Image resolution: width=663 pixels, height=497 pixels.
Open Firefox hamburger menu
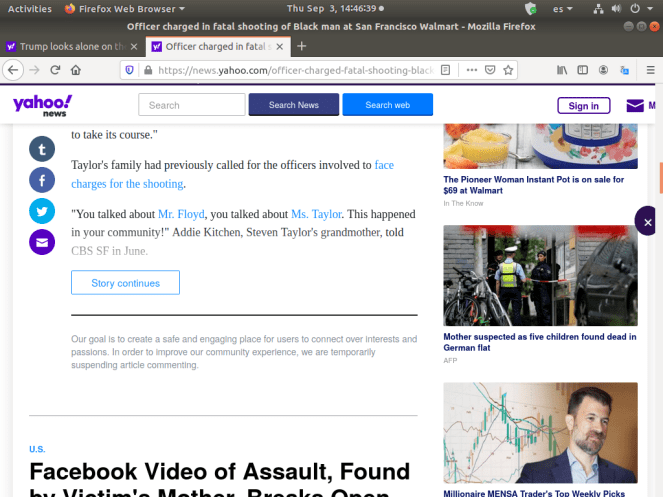648,70
